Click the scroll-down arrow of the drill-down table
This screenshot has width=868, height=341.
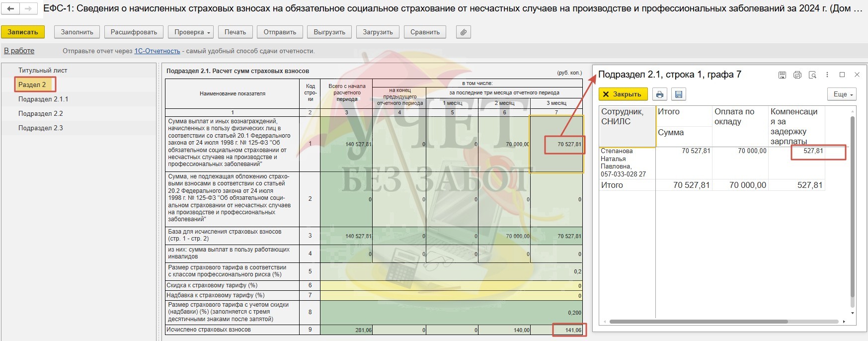[x=853, y=313]
